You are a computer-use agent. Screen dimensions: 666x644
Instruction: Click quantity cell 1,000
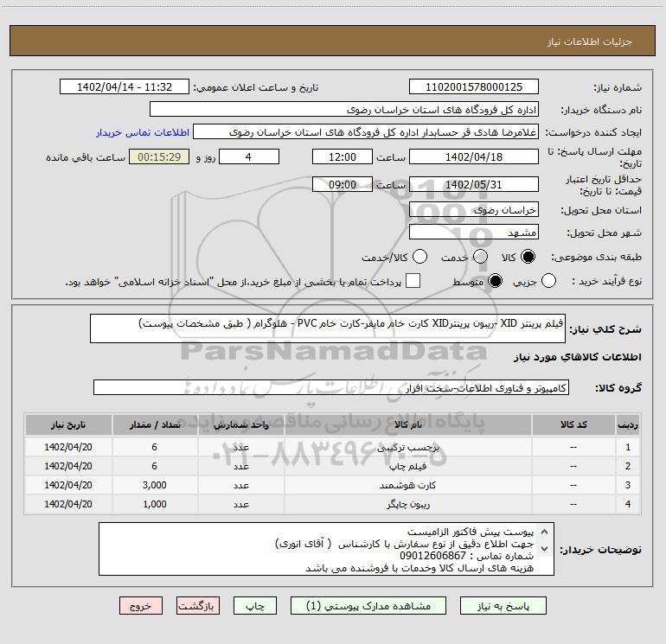pyautogui.click(x=155, y=504)
